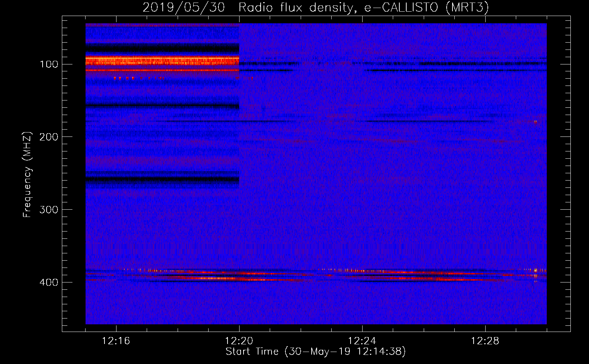Select the 100 frequency tick label

coord(49,64)
